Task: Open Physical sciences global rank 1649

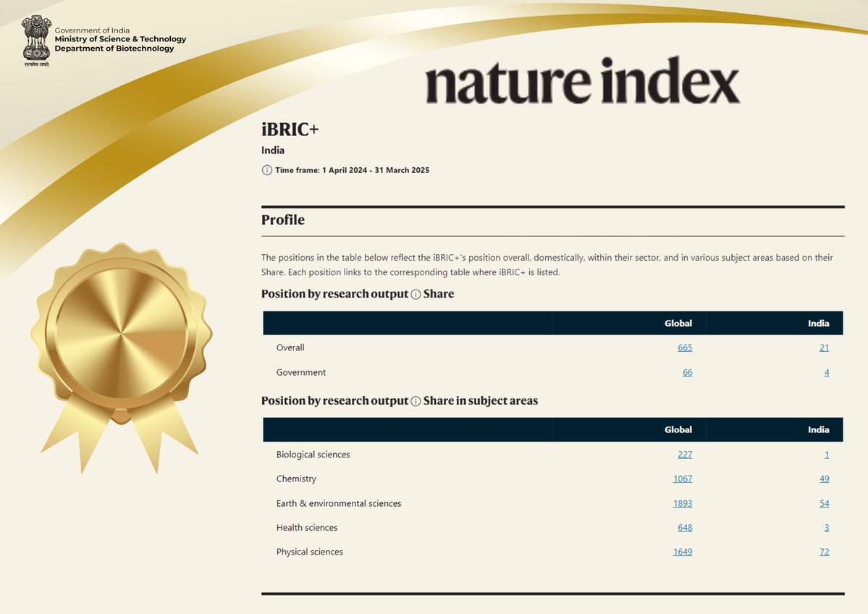Action: tap(683, 552)
